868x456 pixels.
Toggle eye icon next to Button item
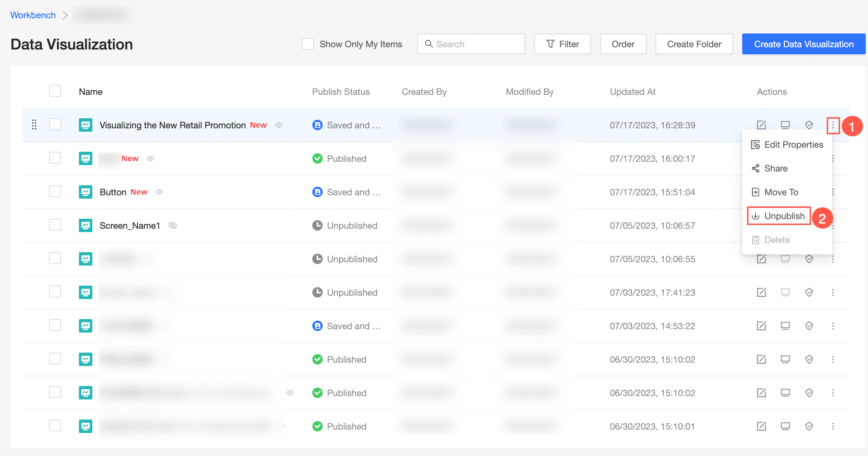pyautogui.click(x=159, y=192)
